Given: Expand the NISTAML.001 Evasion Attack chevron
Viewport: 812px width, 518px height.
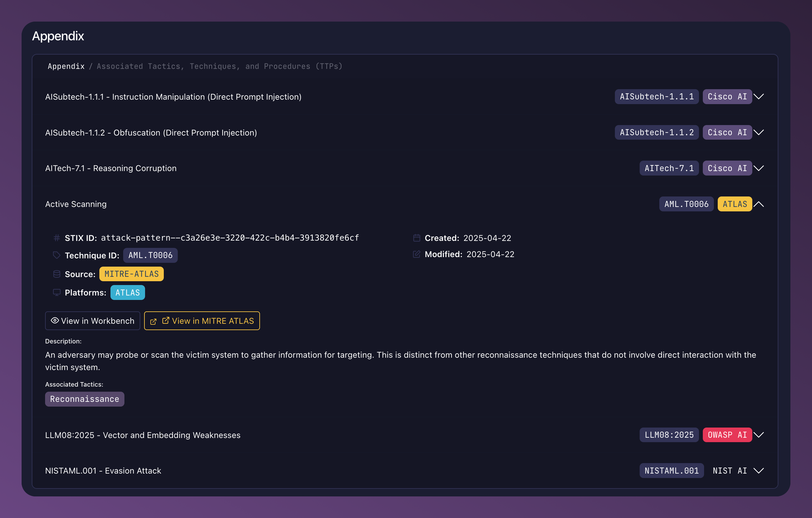Looking at the screenshot, I should [x=759, y=471].
